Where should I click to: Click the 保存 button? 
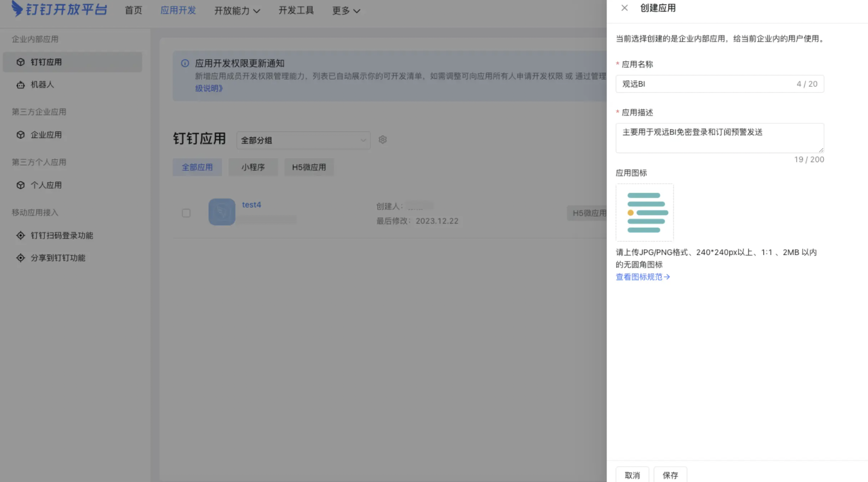670,475
